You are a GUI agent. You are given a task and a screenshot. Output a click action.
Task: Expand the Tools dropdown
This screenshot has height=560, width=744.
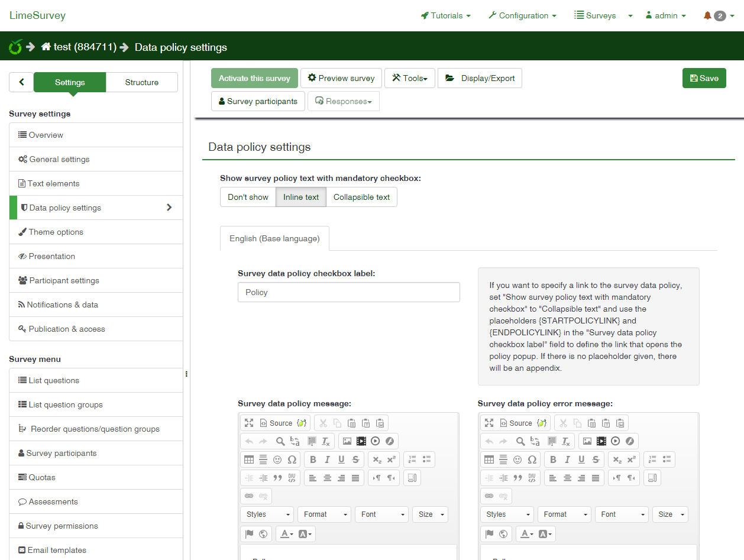(410, 78)
